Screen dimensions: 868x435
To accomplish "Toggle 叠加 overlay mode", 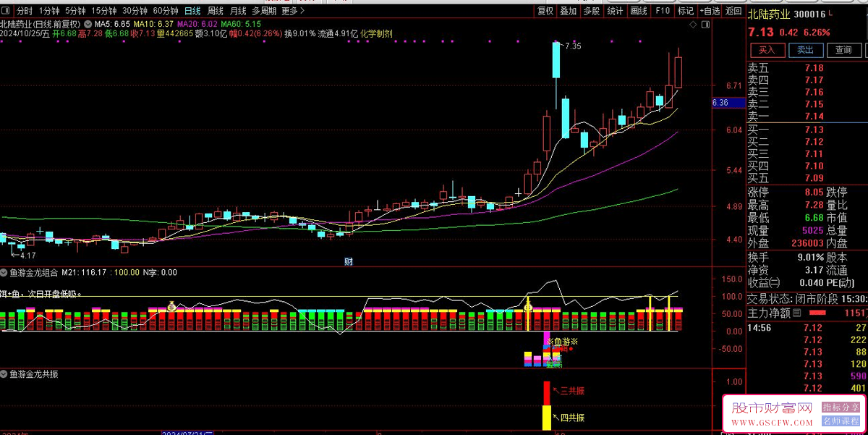I will point(568,11).
